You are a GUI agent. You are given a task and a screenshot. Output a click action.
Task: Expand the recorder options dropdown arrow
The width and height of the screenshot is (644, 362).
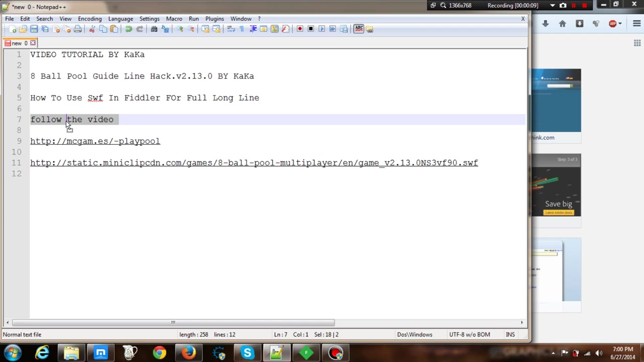point(552,6)
